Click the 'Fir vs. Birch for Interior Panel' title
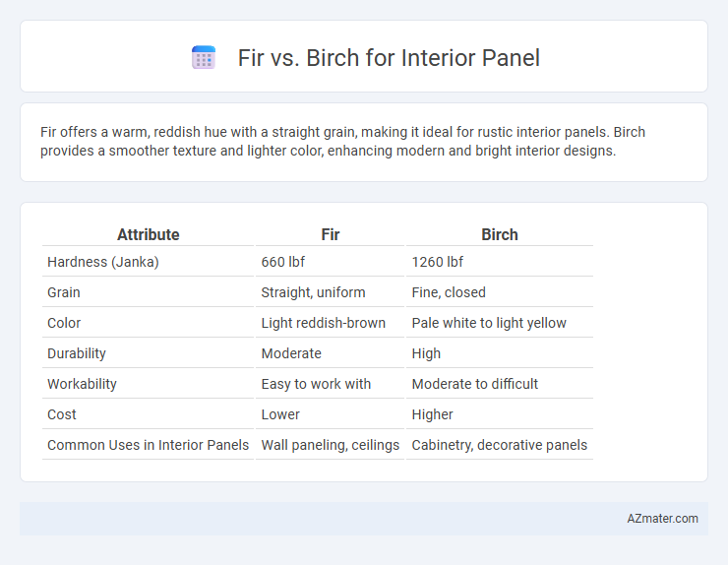This screenshot has height=565, width=728. coord(389,58)
